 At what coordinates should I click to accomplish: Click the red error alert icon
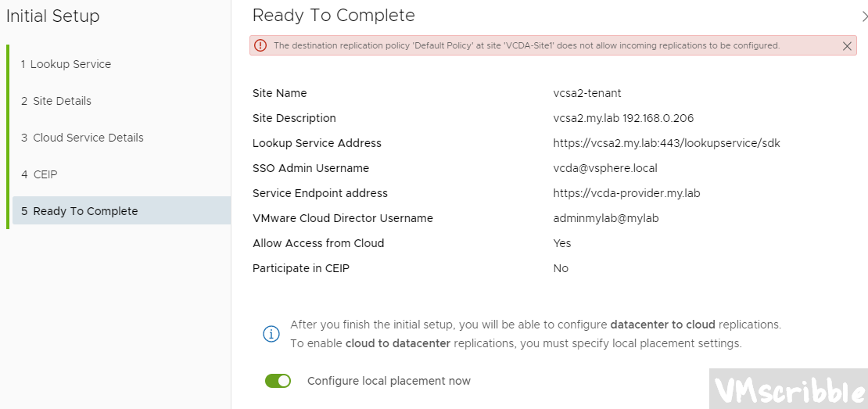pyautogui.click(x=260, y=45)
